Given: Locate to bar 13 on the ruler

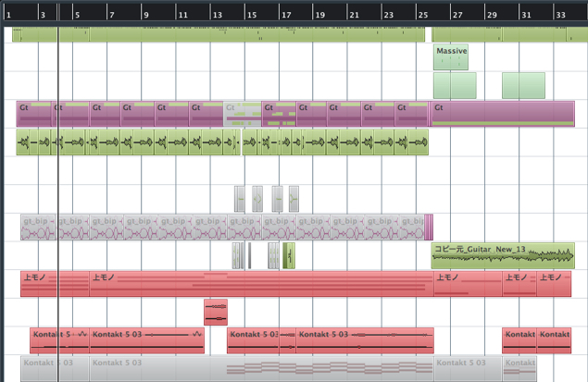Looking at the screenshot, I should tap(217, 15).
